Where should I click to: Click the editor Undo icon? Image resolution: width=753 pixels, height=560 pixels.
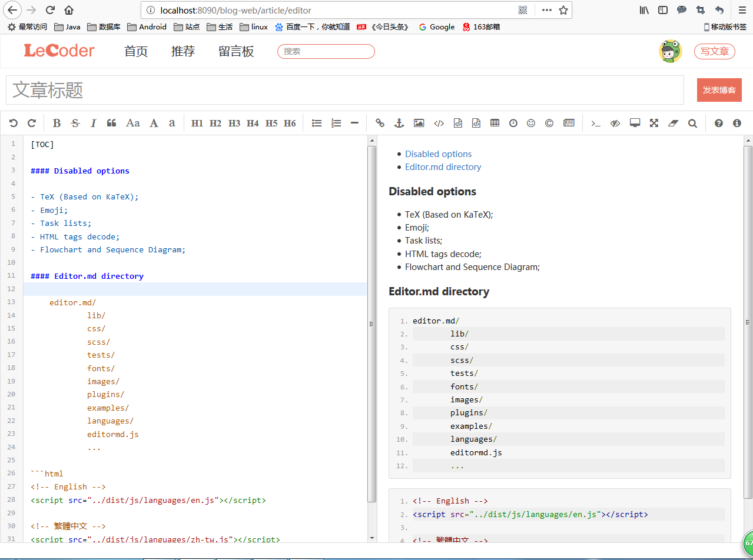pos(13,123)
